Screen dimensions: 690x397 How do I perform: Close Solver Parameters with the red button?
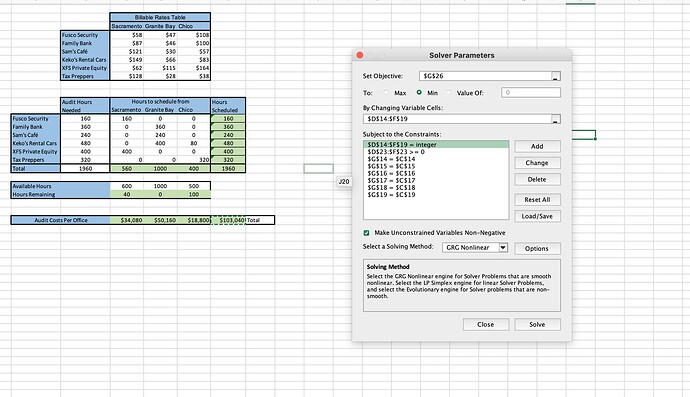click(x=360, y=55)
